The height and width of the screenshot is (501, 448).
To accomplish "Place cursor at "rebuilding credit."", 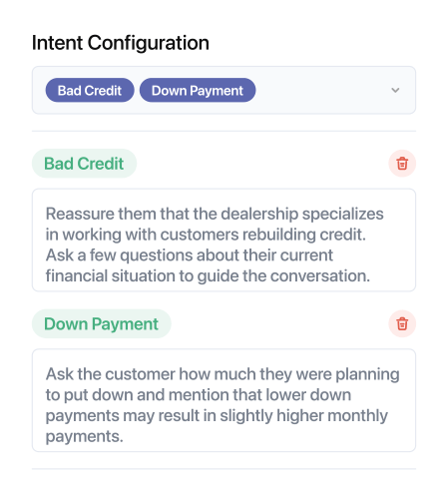I will (x=304, y=235).
